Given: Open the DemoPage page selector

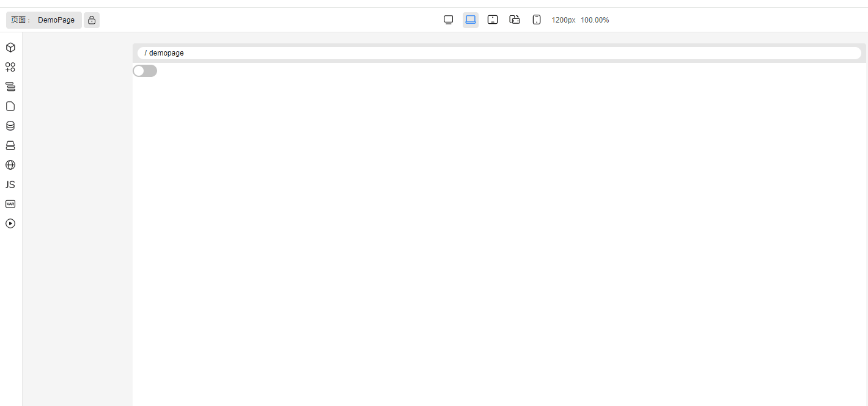Looking at the screenshot, I should click(44, 20).
